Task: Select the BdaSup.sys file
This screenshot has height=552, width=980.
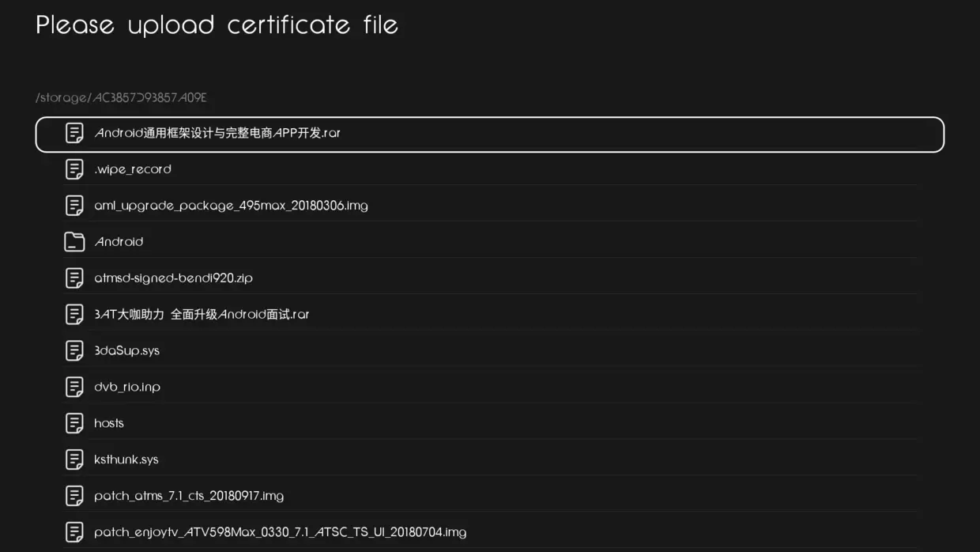Action: coord(490,350)
